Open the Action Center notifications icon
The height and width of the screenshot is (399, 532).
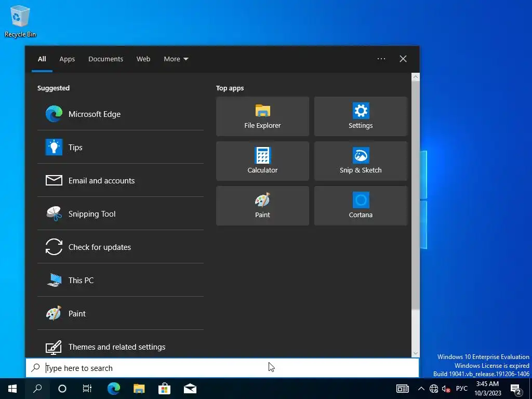516,389
